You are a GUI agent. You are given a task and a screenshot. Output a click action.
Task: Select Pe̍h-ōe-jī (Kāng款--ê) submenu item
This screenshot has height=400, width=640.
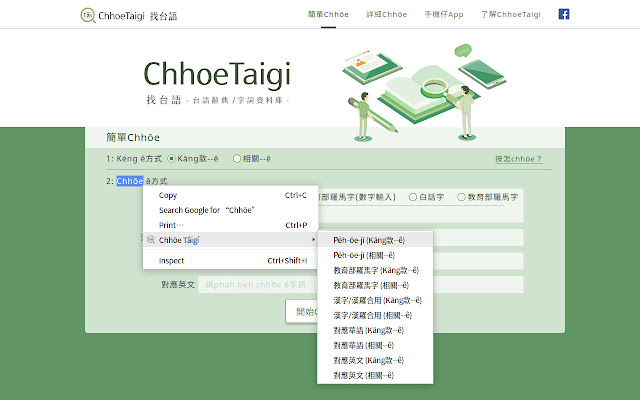point(375,240)
